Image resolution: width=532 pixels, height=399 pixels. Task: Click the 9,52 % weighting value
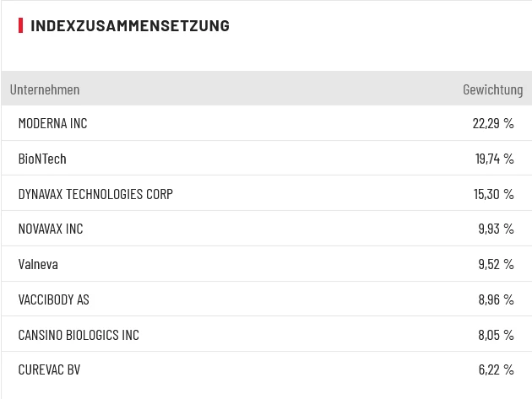[x=496, y=264]
